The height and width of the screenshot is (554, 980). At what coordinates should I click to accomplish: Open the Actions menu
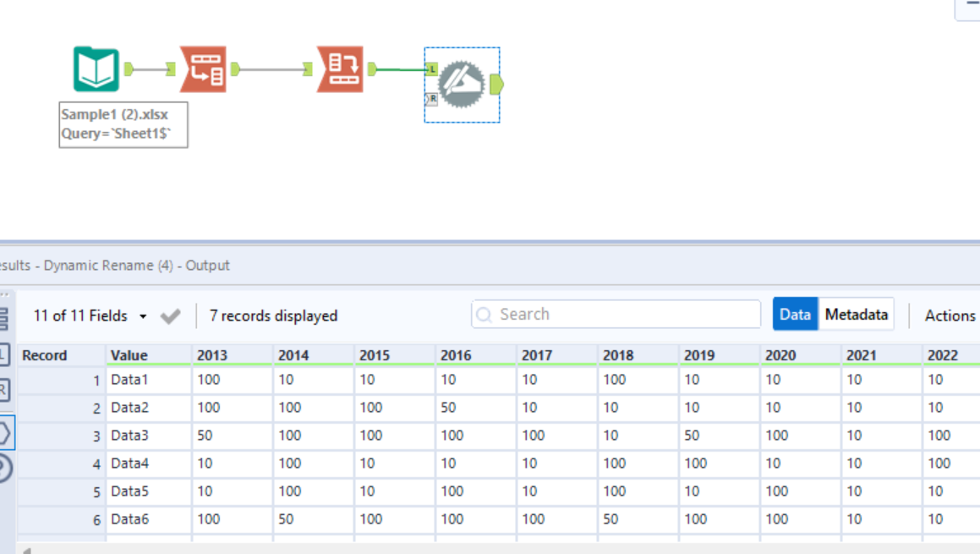950,315
